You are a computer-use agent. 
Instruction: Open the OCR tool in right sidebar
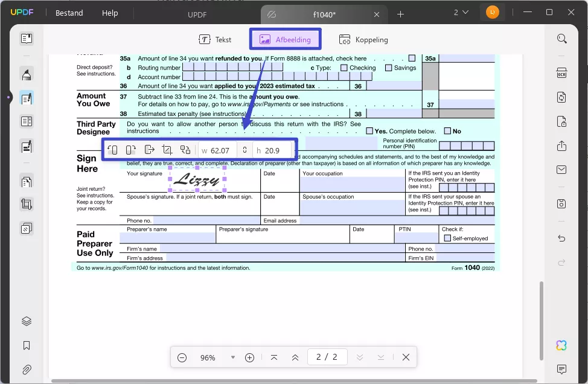[x=561, y=73]
